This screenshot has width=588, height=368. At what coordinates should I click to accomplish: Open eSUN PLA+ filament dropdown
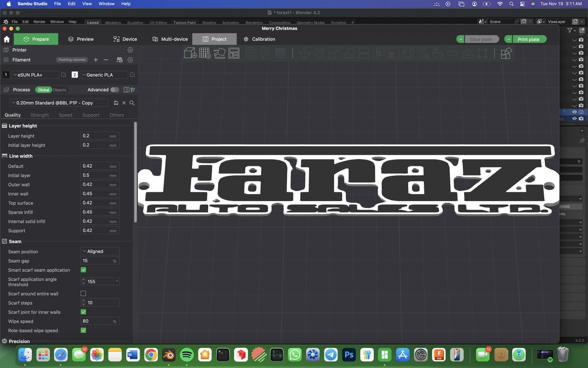(35, 75)
